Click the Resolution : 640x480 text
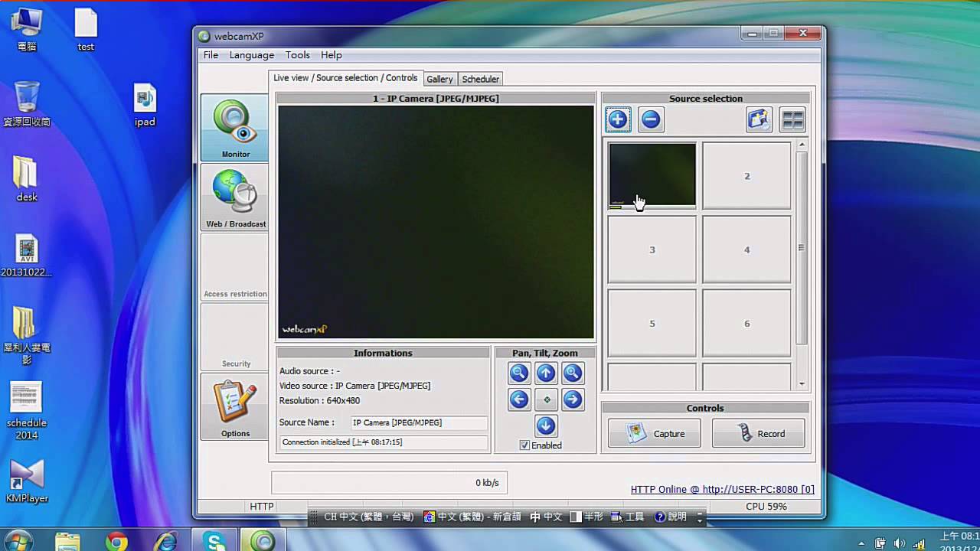Screen dimensions: 980x551 (x=319, y=400)
